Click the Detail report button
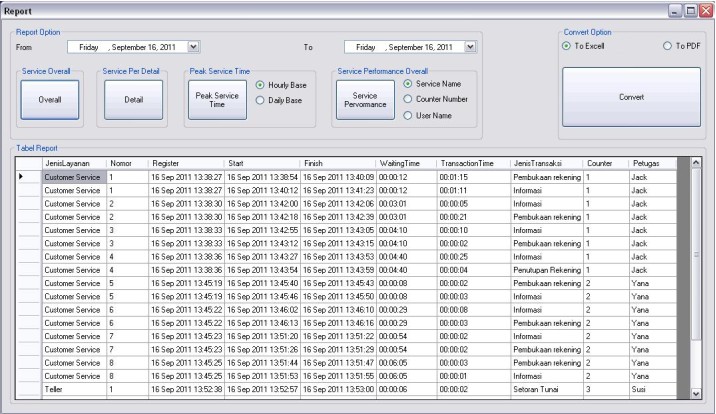 tap(132, 100)
